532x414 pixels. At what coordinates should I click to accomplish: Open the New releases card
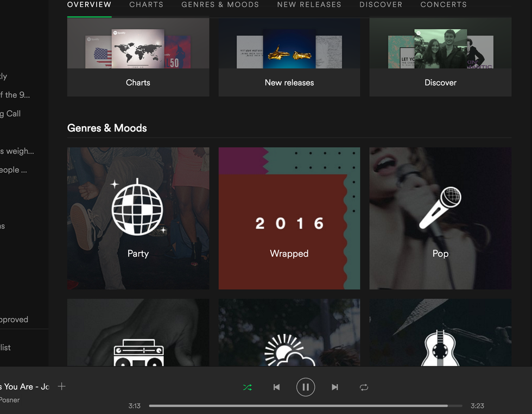(x=289, y=57)
